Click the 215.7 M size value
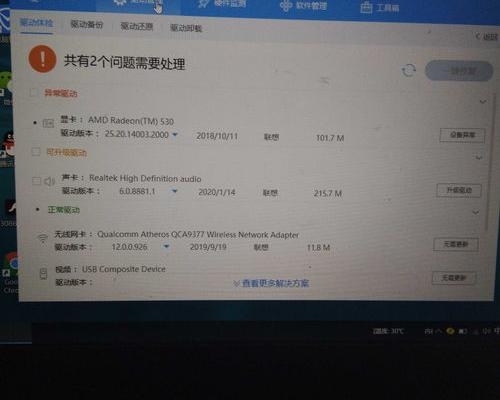 click(x=328, y=193)
